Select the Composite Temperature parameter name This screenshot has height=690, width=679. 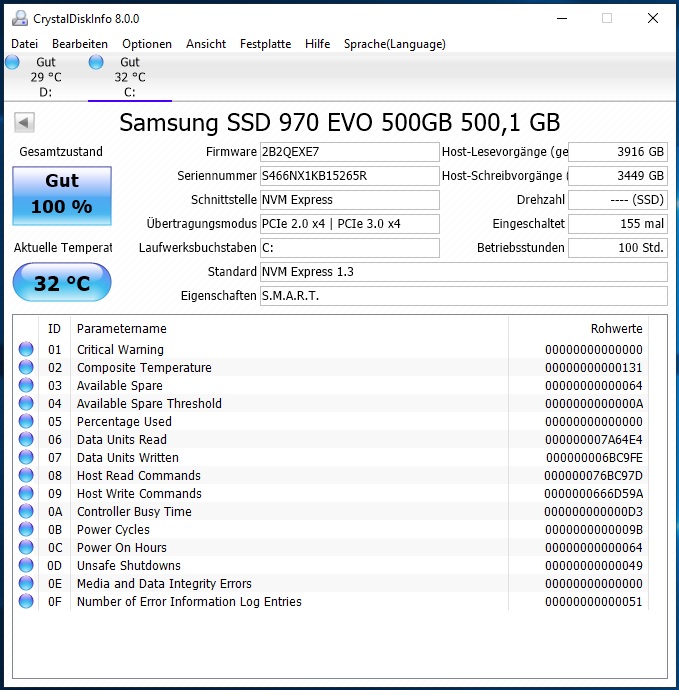tap(144, 367)
